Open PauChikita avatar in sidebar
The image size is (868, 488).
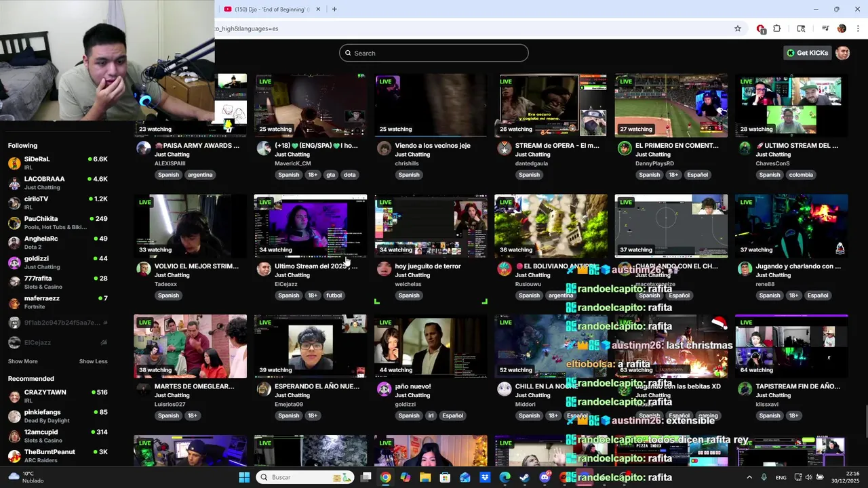pyautogui.click(x=14, y=223)
